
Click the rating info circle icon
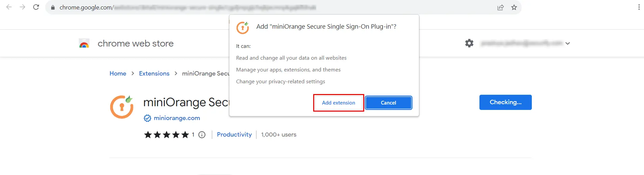point(202,135)
